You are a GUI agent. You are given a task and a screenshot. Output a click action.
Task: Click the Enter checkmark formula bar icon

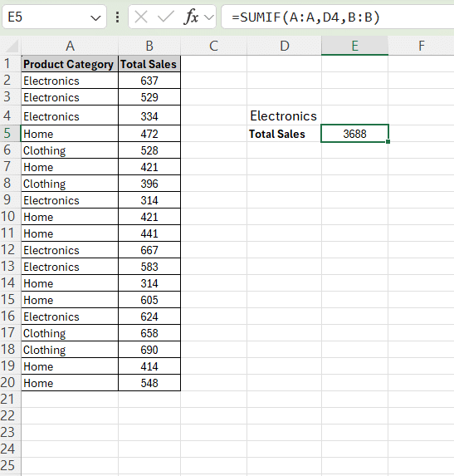[166, 17]
